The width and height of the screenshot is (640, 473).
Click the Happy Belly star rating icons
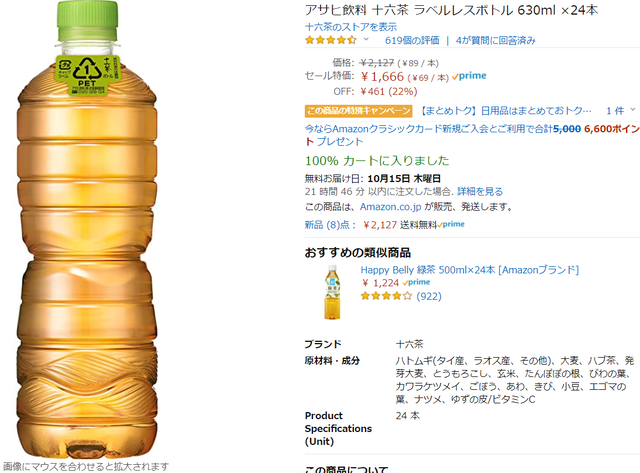click(386, 296)
